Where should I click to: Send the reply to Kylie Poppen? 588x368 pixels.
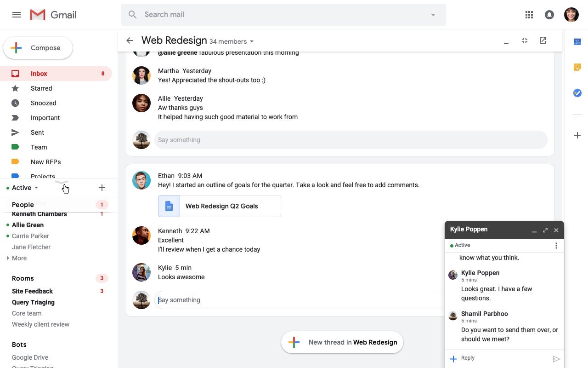[x=556, y=358]
